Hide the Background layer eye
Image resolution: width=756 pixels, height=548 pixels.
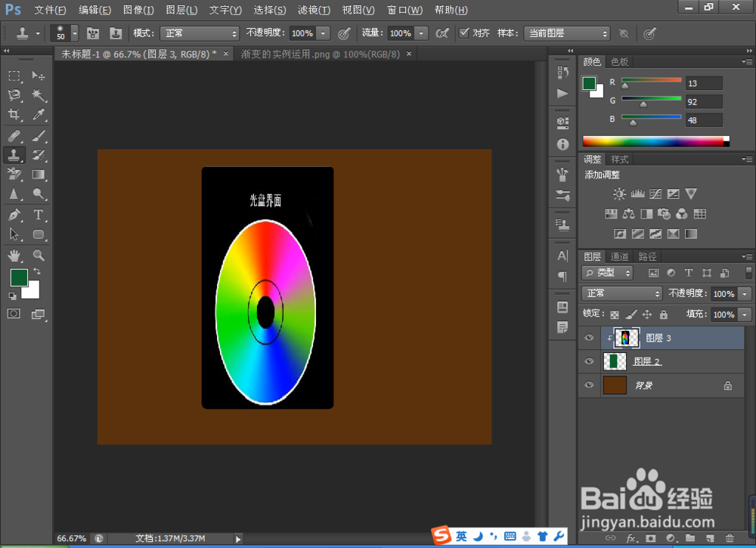pos(589,385)
